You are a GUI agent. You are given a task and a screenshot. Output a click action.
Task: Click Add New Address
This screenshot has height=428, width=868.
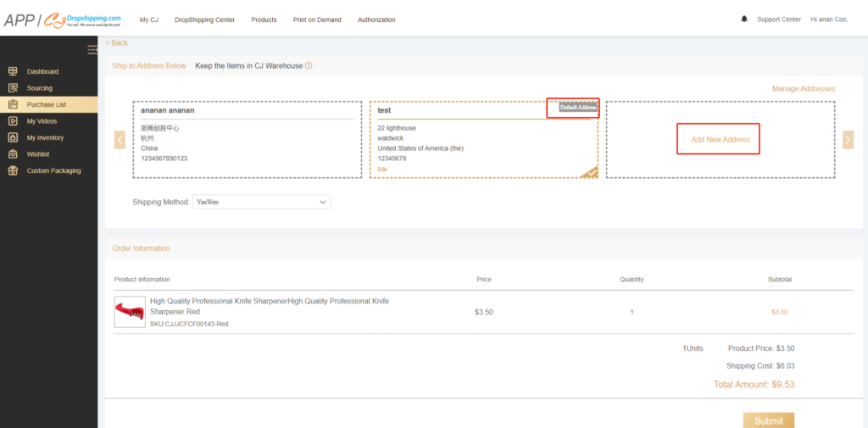tap(720, 139)
